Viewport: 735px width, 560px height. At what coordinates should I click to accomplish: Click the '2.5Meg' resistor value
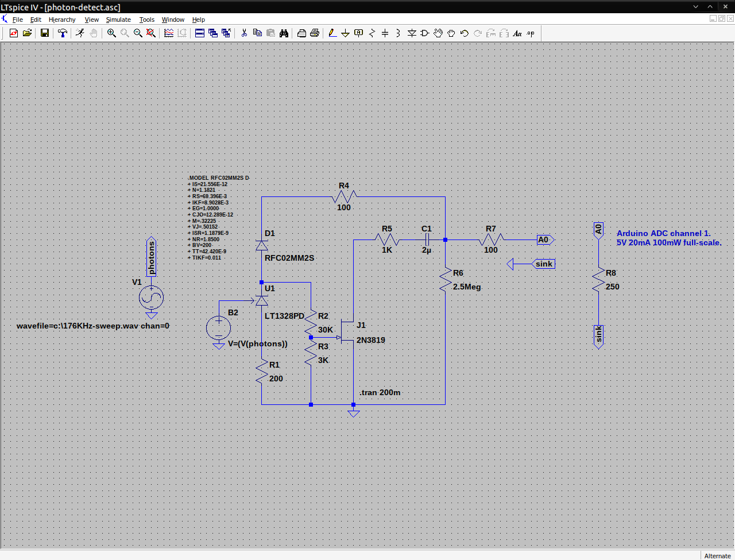pyautogui.click(x=467, y=287)
